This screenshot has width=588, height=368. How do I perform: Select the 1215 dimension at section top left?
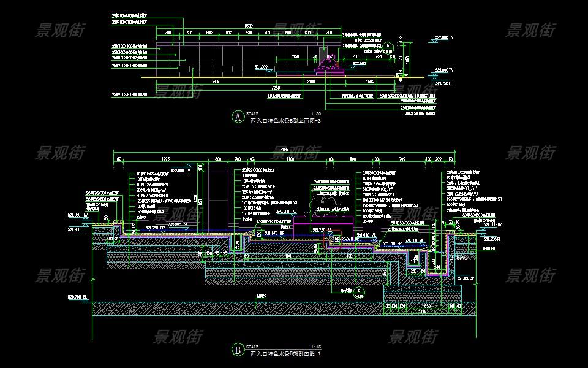[165, 158]
